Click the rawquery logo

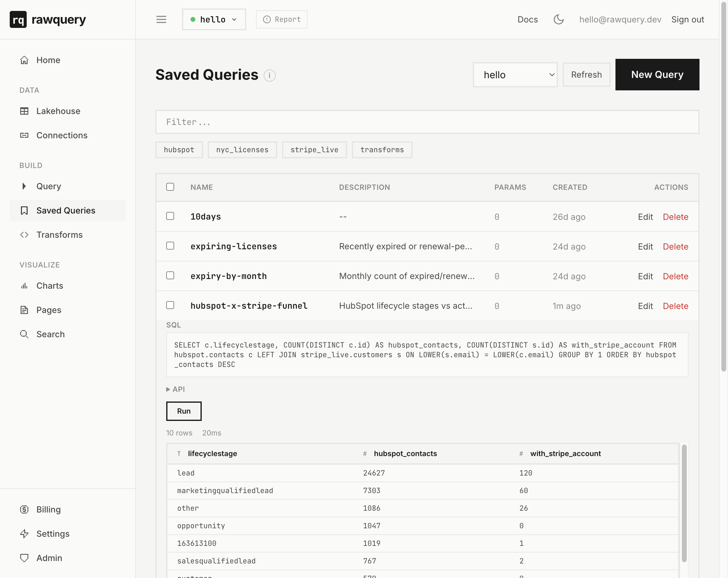pos(48,19)
